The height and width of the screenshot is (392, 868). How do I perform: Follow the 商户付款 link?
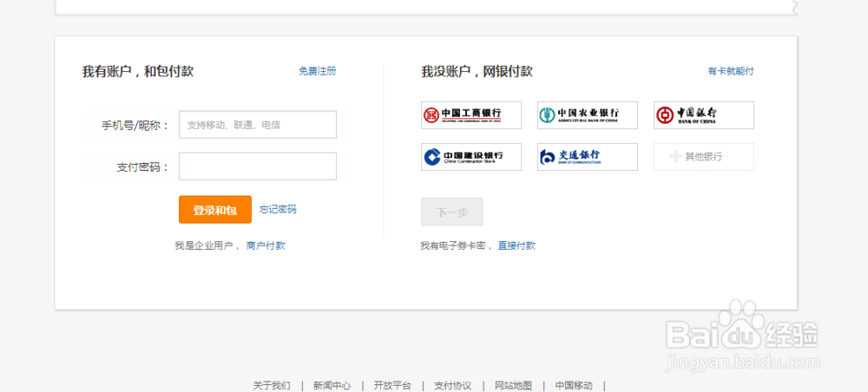click(x=266, y=245)
